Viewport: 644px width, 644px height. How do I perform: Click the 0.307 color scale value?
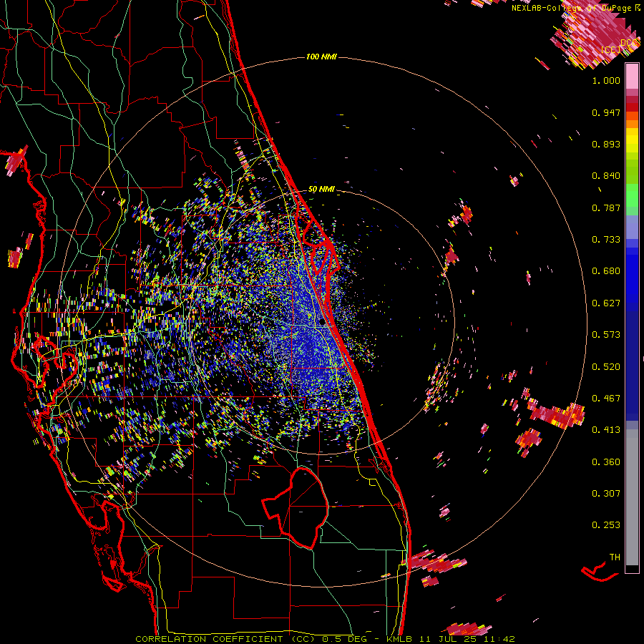coord(606,494)
